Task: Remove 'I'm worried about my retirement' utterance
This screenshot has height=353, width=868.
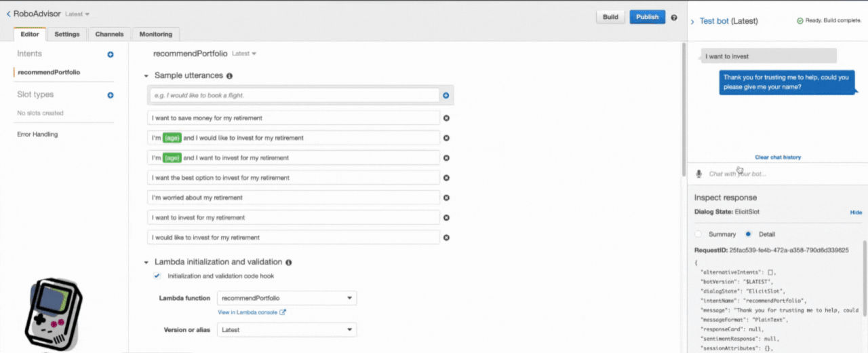Action: [x=446, y=198]
